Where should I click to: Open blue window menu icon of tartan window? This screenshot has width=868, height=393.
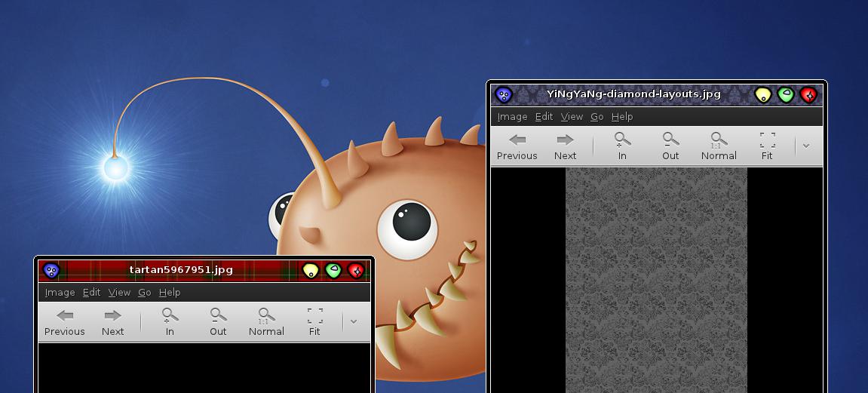coord(51,271)
